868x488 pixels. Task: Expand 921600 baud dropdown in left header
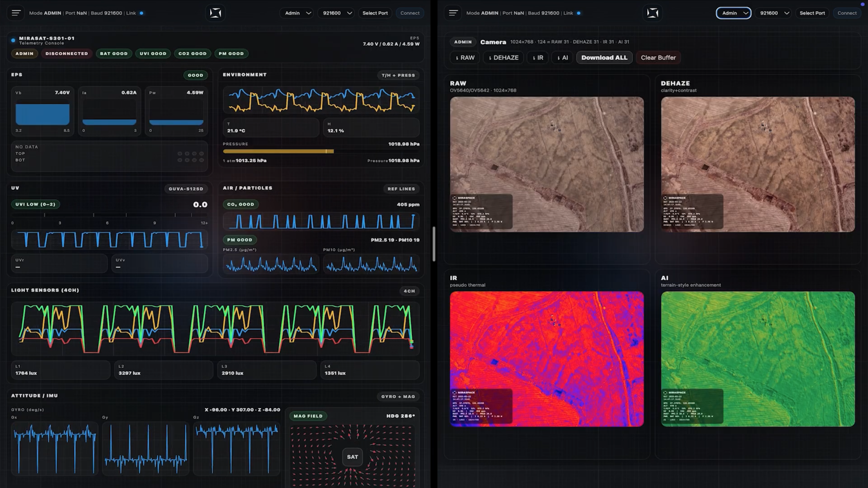click(337, 13)
